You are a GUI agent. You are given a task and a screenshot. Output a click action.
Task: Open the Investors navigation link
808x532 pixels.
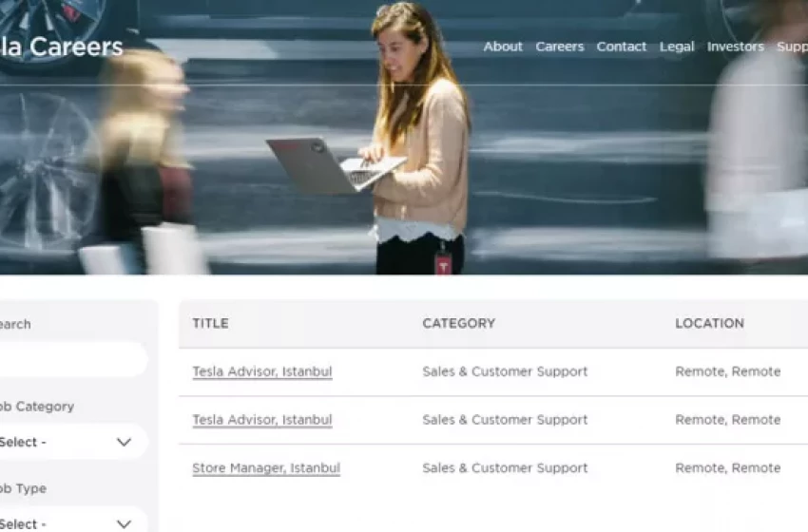tap(736, 47)
